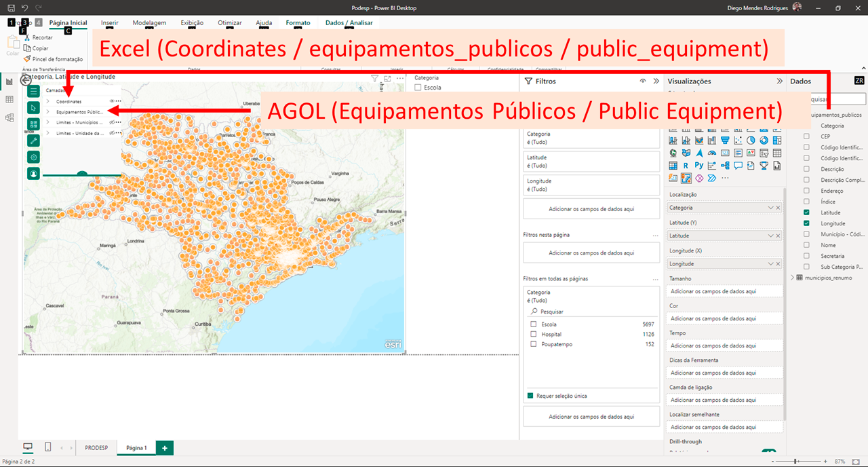
Task: Select the pie chart visualization icon
Action: (x=751, y=141)
